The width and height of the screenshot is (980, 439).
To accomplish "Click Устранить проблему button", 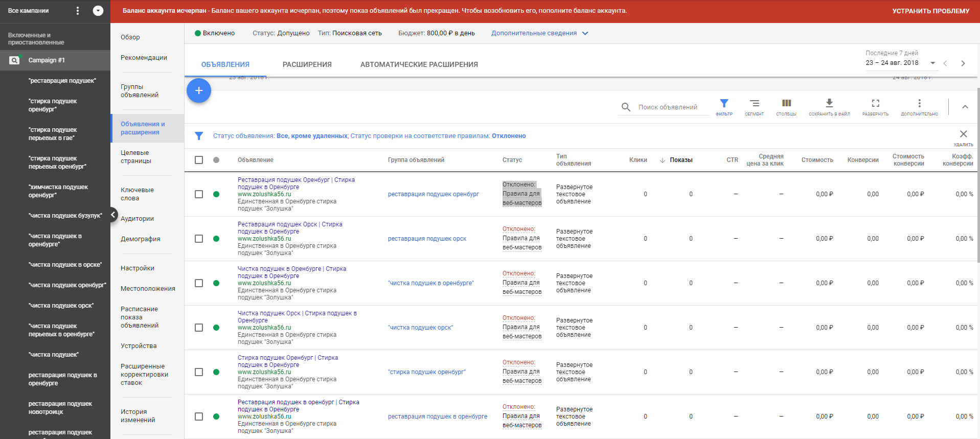I will click(x=930, y=11).
